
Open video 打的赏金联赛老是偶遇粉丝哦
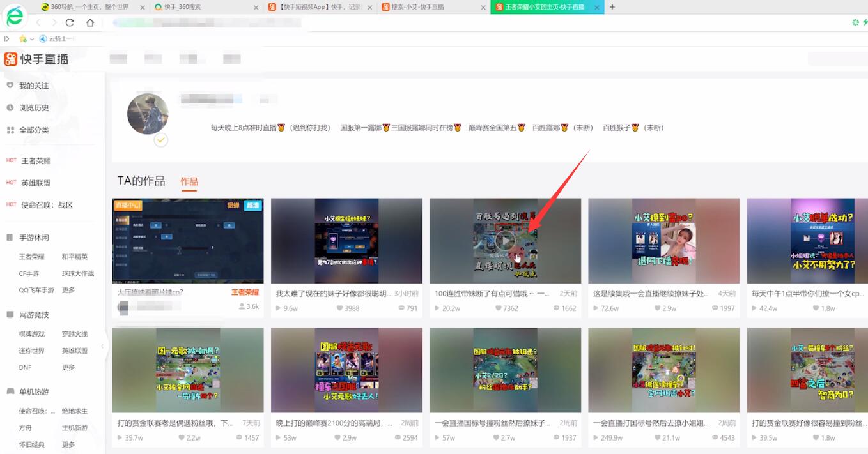coord(187,370)
